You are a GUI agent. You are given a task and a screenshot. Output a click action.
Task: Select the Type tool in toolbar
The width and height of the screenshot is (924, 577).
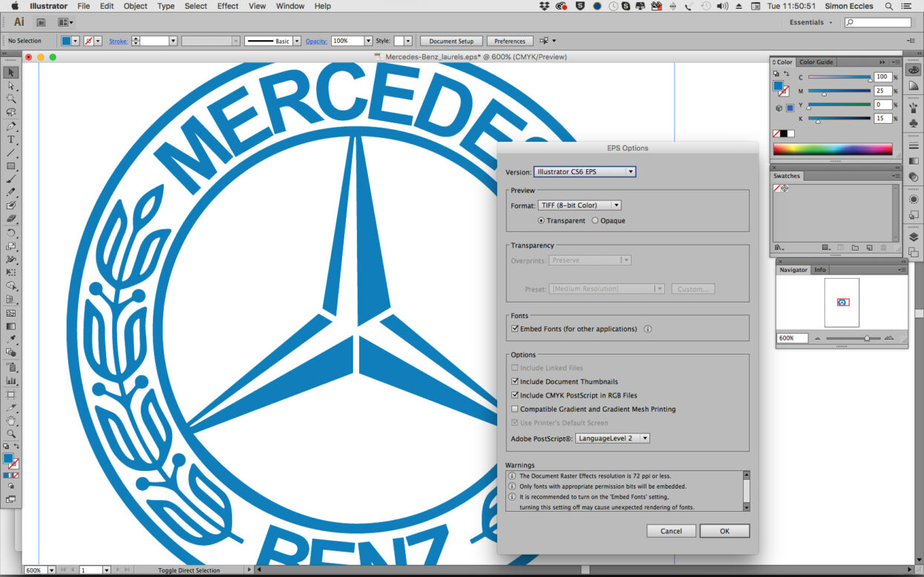11,139
